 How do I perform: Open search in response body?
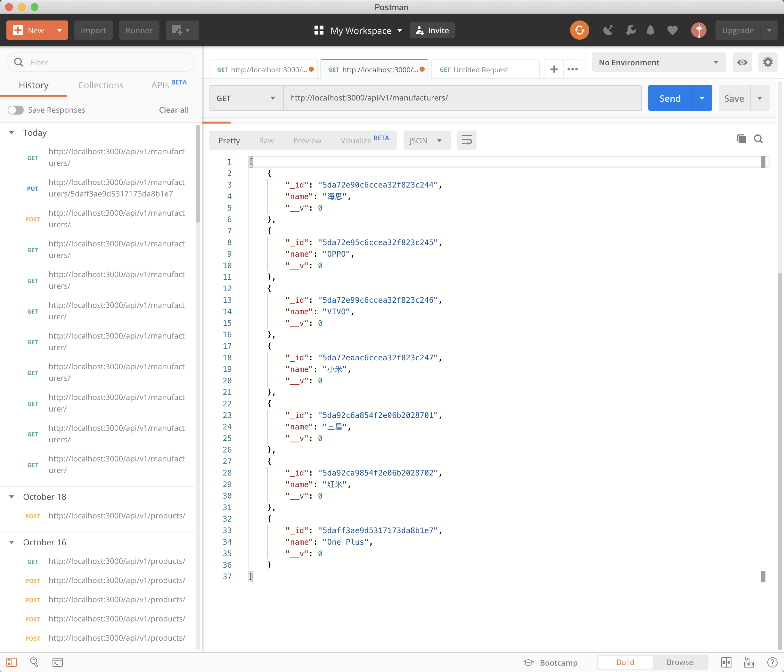point(758,139)
